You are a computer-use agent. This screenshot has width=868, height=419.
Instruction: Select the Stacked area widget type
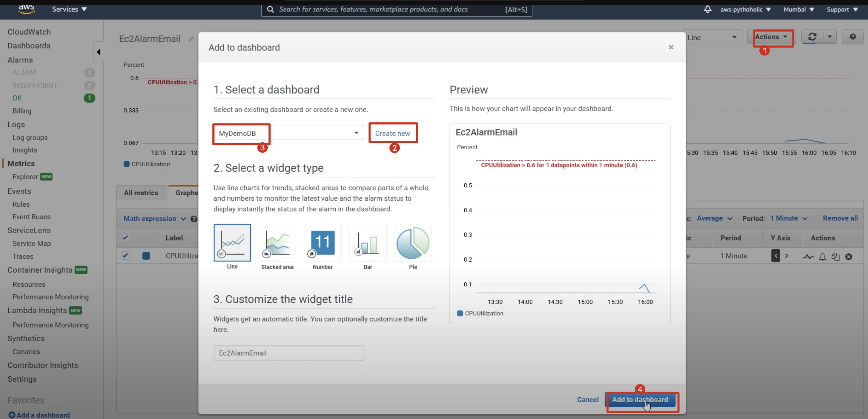277,242
